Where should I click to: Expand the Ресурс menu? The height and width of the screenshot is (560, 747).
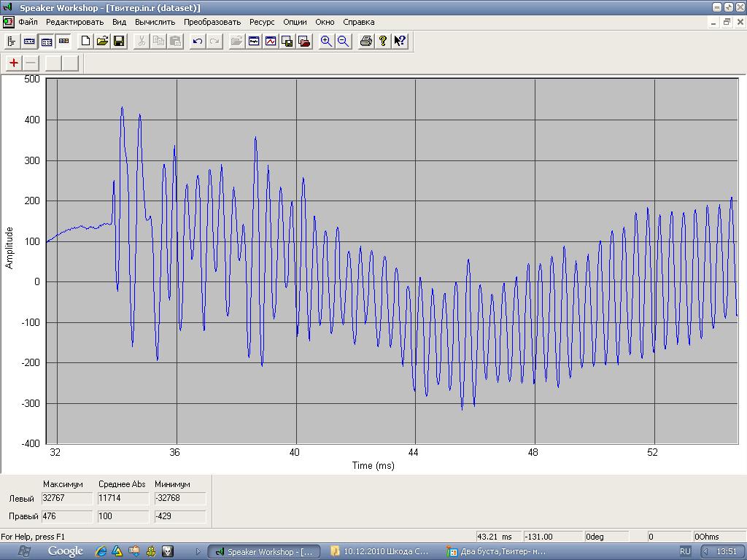[x=262, y=22]
